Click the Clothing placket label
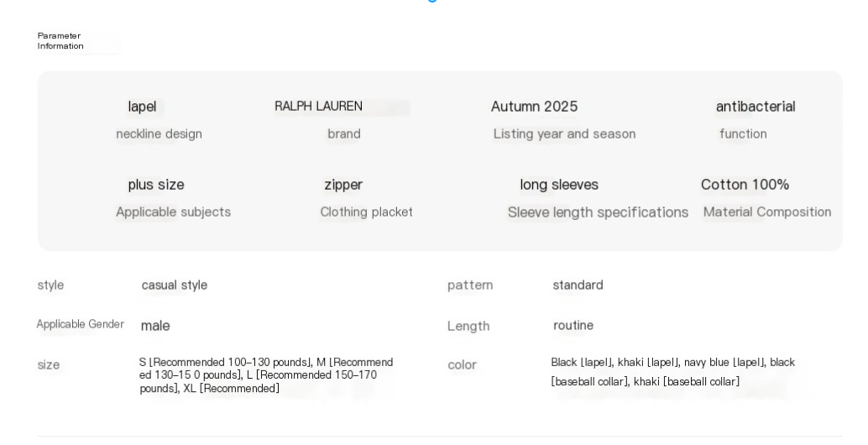Screen dimensions: 868x445 click(x=366, y=212)
